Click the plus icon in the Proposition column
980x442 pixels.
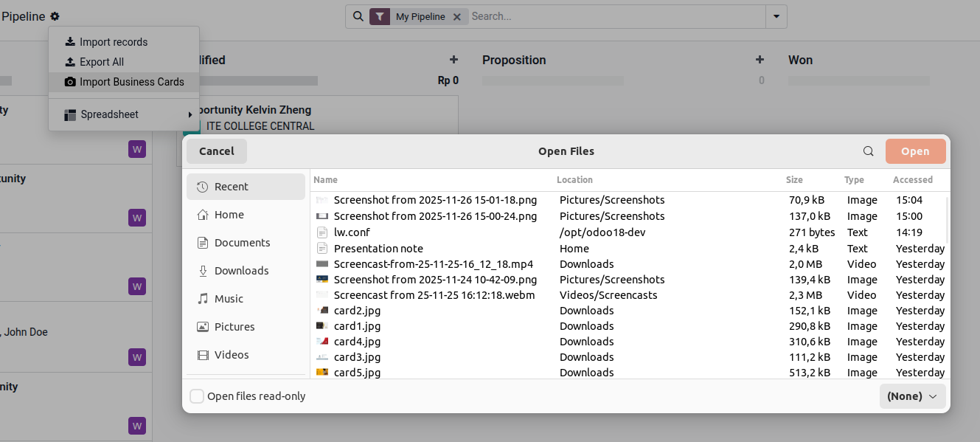tap(760, 60)
